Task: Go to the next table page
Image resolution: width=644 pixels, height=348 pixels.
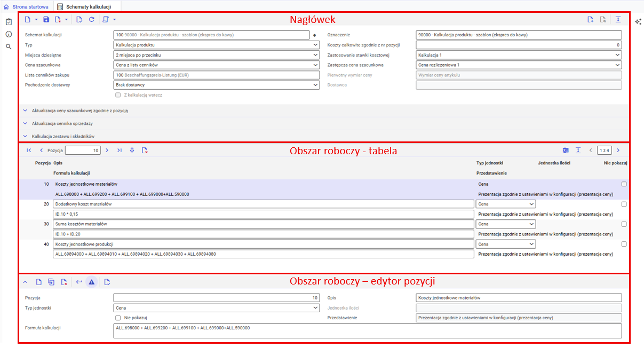Action: point(618,151)
